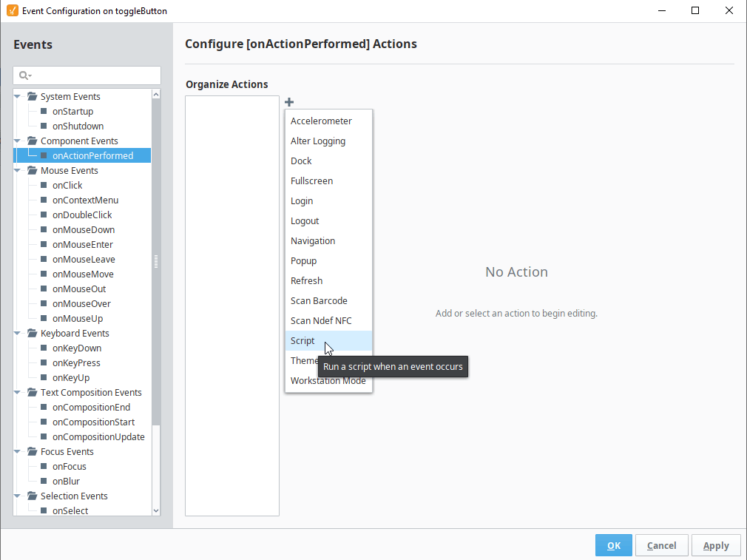Click the Mouse Events folder icon
The image size is (747, 560).
coord(32,170)
